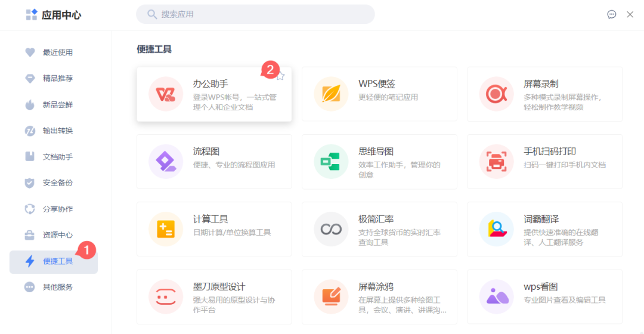Open the 流程图 purple diamond icon

coord(166,162)
